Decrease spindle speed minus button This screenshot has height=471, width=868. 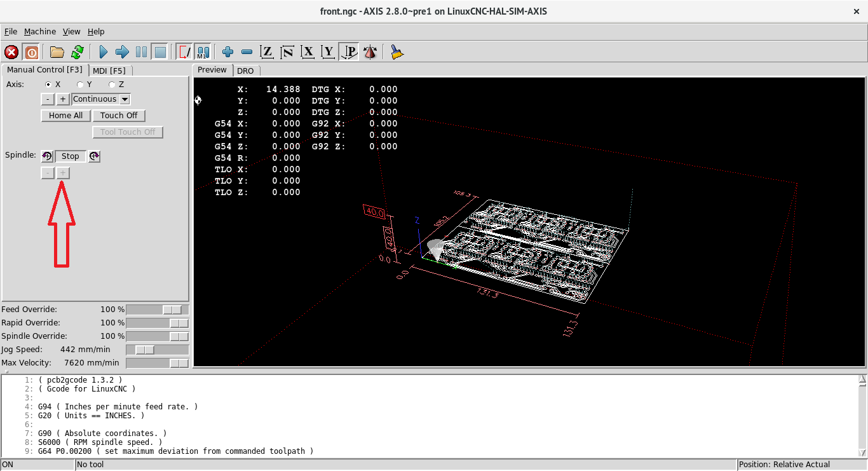(x=48, y=173)
